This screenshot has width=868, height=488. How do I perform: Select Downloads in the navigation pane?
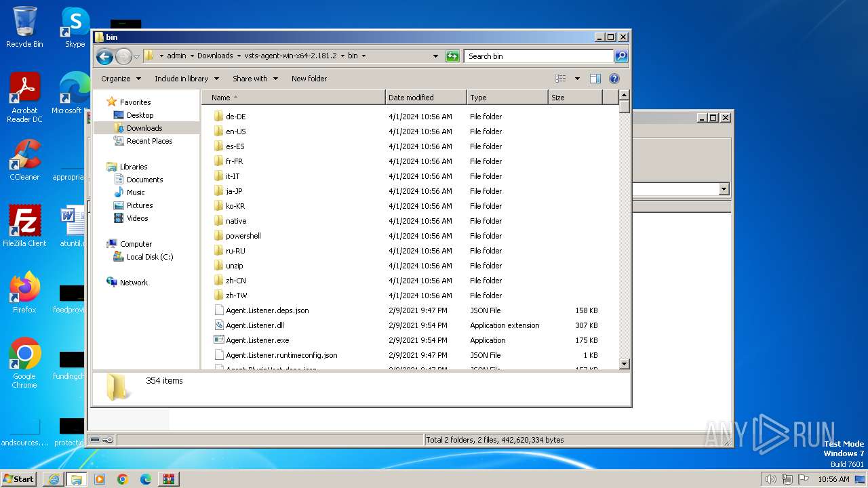[x=144, y=128]
